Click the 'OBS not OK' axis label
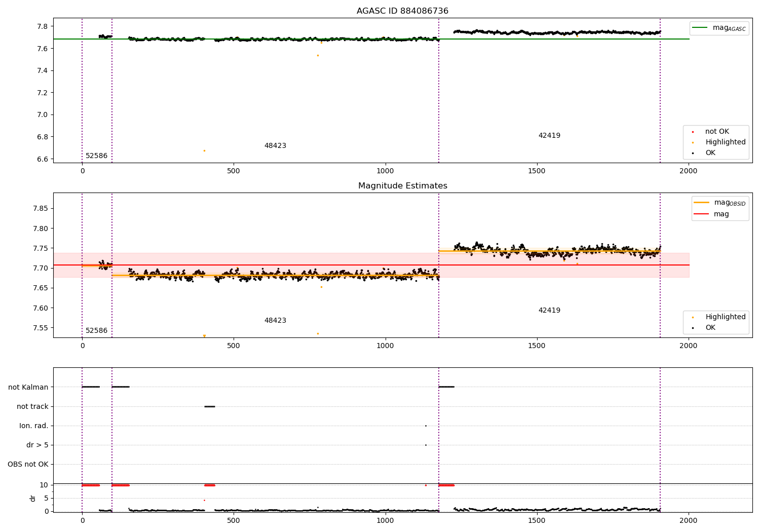The width and height of the screenshot is (760, 532). (28, 464)
